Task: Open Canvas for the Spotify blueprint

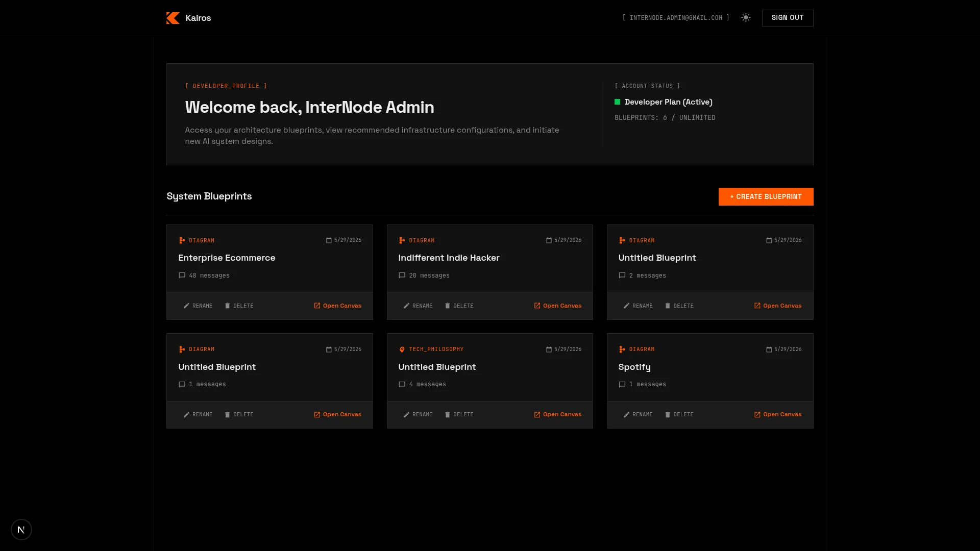Action: [x=778, y=414]
